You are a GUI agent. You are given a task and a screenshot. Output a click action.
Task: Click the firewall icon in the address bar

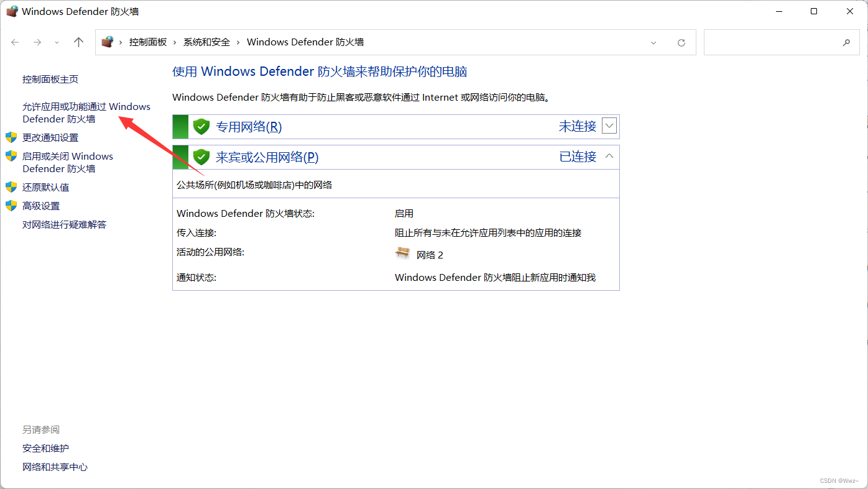click(108, 42)
